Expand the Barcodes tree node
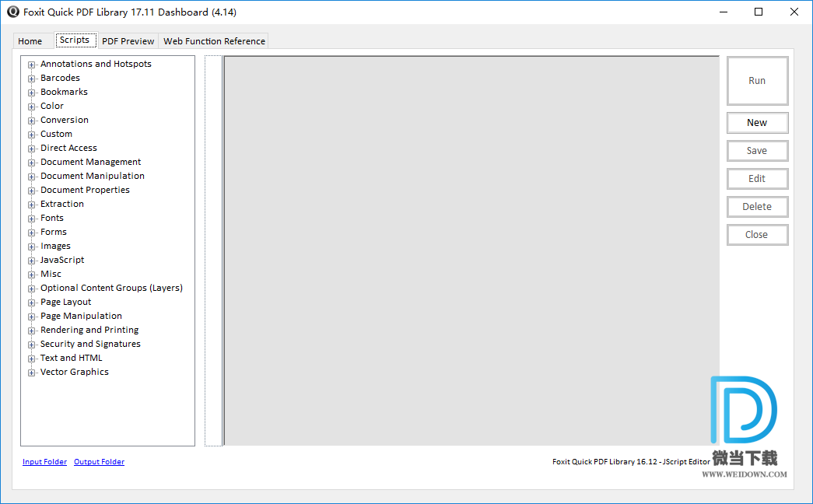This screenshot has width=813, height=504. point(32,79)
